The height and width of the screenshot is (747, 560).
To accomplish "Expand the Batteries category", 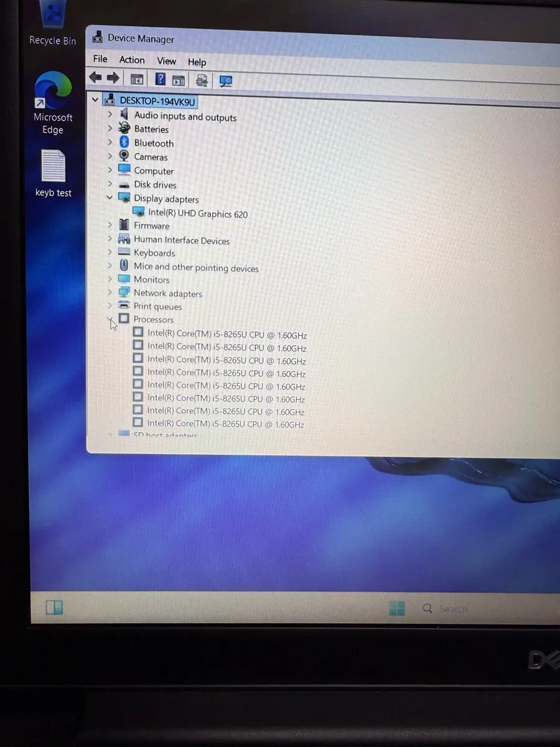I will (x=110, y=128).
